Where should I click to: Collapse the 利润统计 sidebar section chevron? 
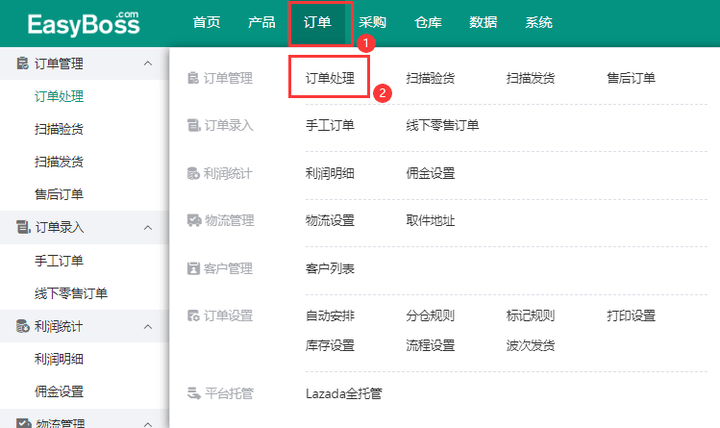click(148, 326)
